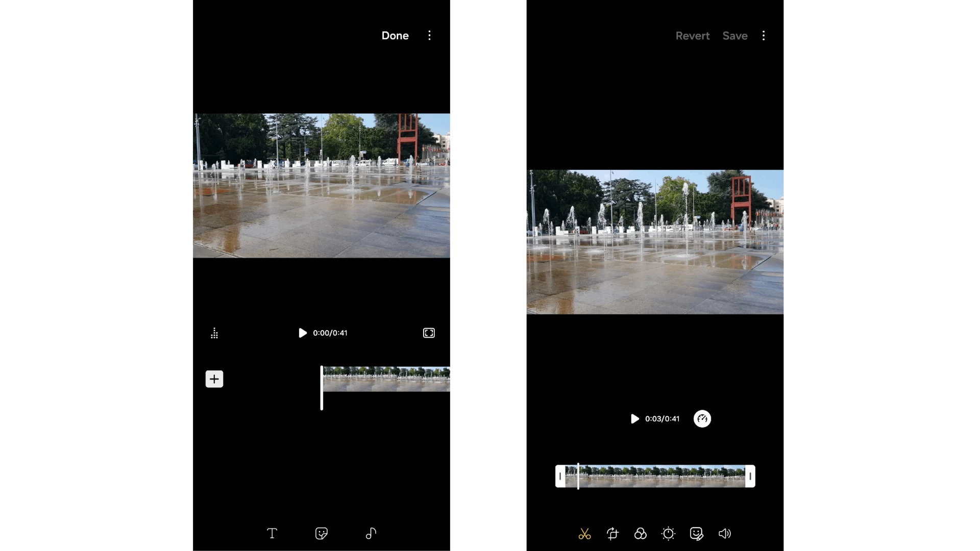Tap Done in the left editor
This screenshot has width=980, height=551.
tap(395, 36)
